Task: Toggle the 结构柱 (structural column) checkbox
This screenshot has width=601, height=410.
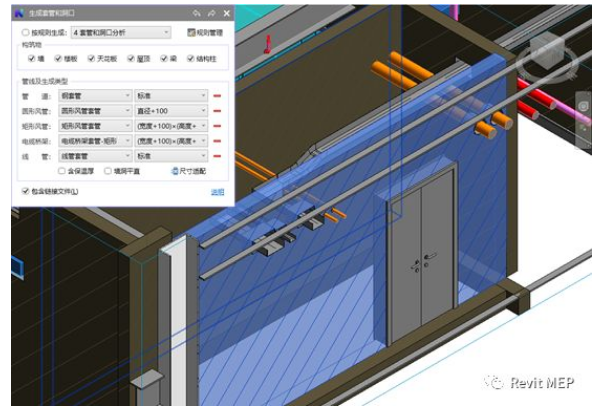Action: pos(190,59)
